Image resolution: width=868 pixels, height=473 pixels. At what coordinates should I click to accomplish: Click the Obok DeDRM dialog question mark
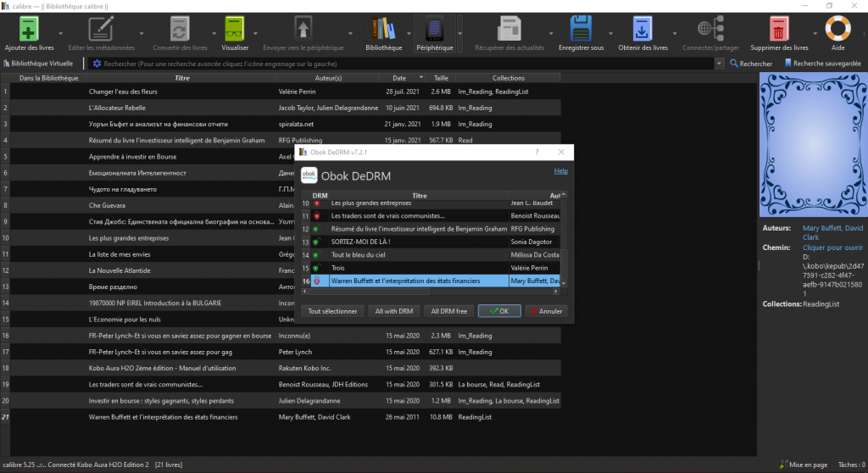pos(537,152)
